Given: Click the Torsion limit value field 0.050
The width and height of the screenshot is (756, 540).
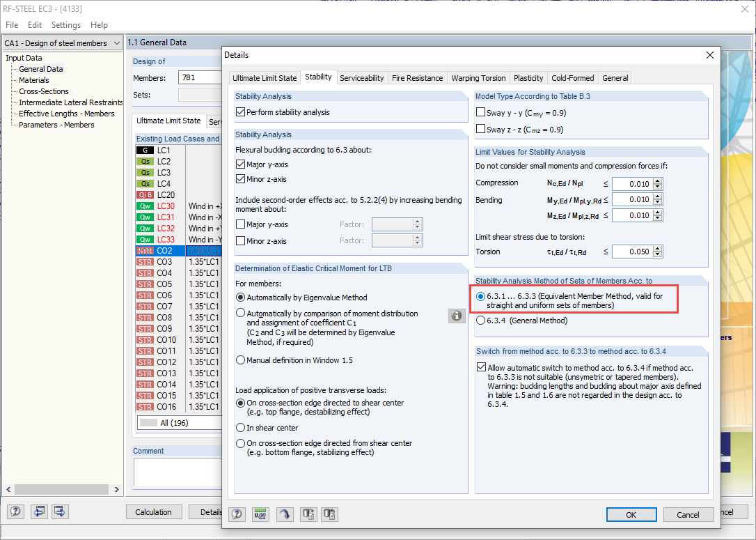Looking at the screenshot, I should pyautogui.click(x=633, y=252).
